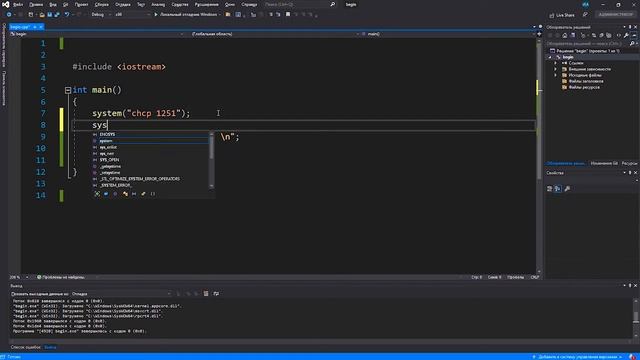Viewport: 640px width, 360px height.
Task: Click the navigate back arrow icon
Action: point(9,15)
